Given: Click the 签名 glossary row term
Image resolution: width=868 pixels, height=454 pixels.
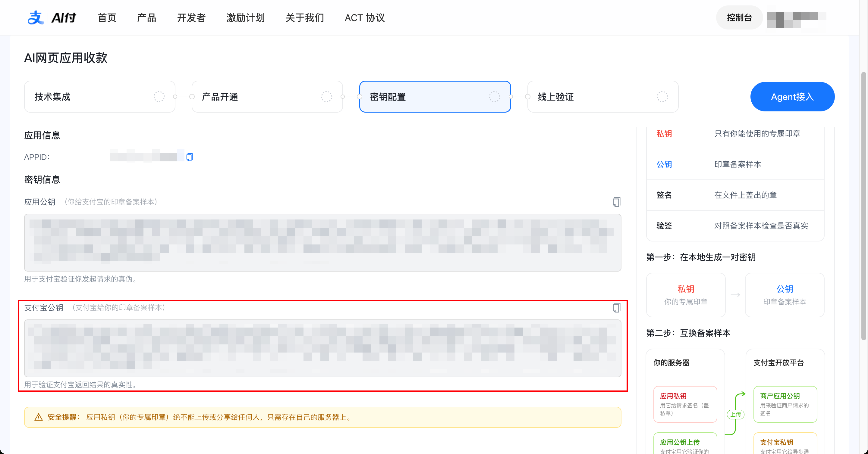Looking at the screenshot, I should click(664, 195).
